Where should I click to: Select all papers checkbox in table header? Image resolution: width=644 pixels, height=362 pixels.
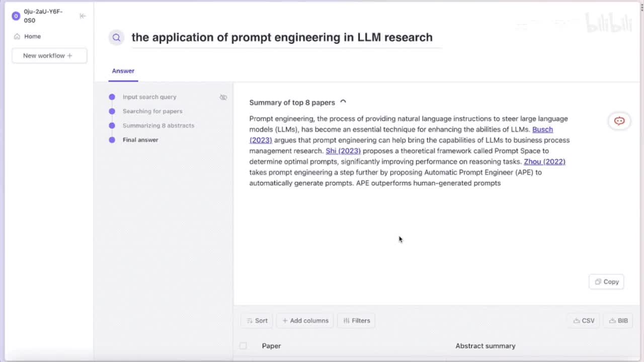coord(243,346)
